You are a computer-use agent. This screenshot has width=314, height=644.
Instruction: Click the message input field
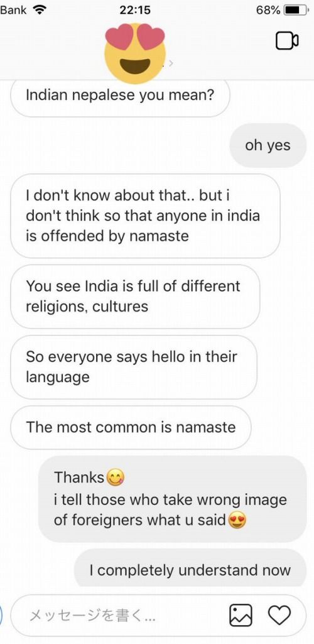click(x=158, y=615)
